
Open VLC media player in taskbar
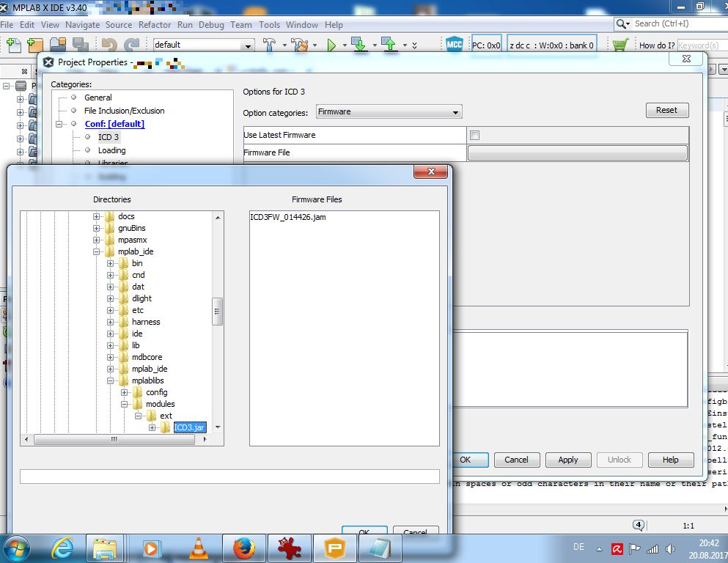[198, 548]
